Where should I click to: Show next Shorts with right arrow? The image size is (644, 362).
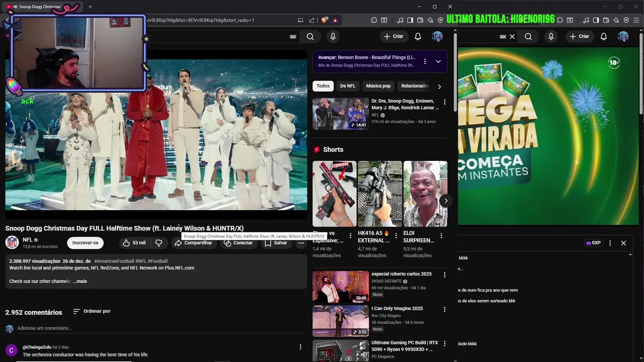446,201
